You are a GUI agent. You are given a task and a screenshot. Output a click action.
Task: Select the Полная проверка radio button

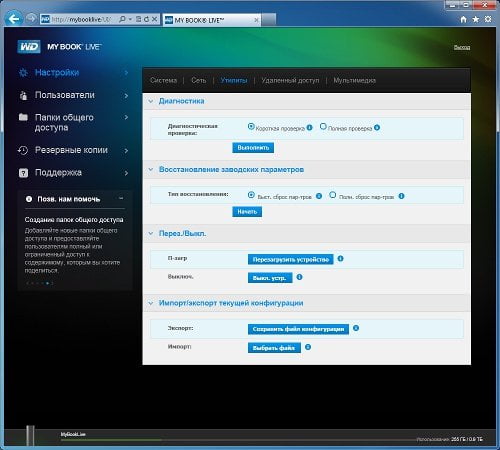pos(323,126)
